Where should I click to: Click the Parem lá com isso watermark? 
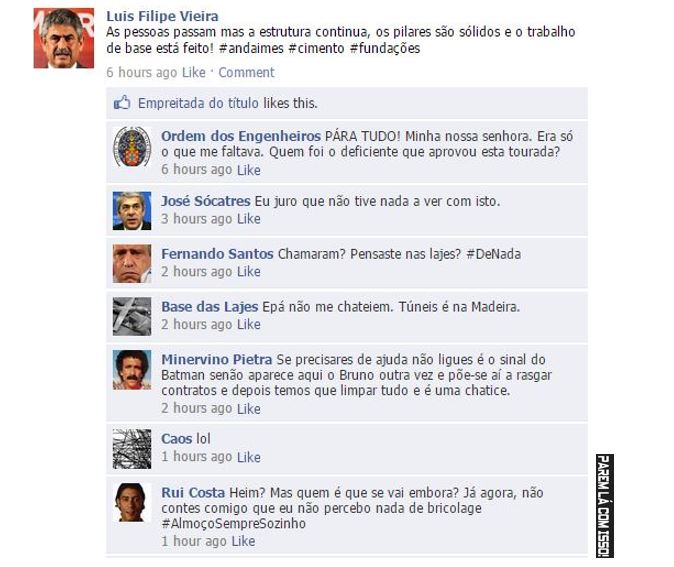pos(604,506)
